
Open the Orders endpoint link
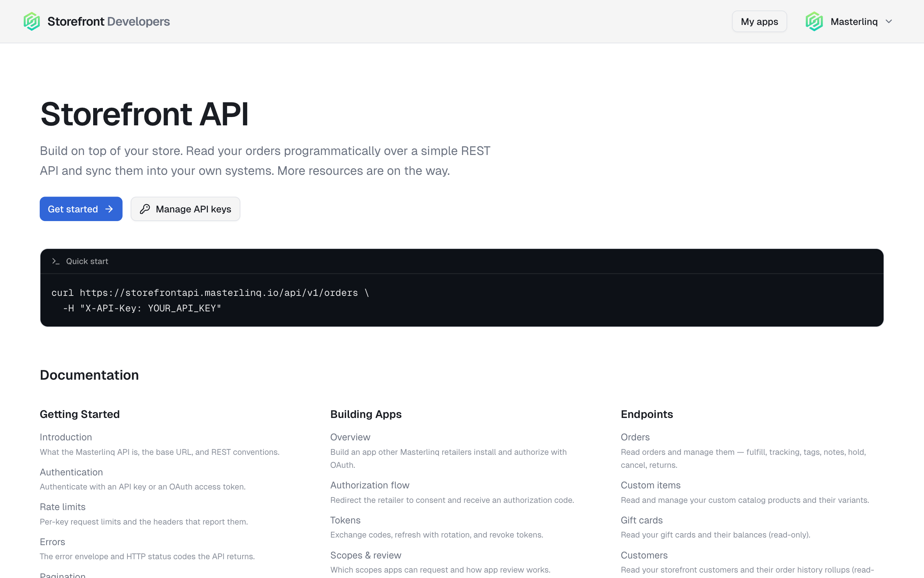(635, 437)
